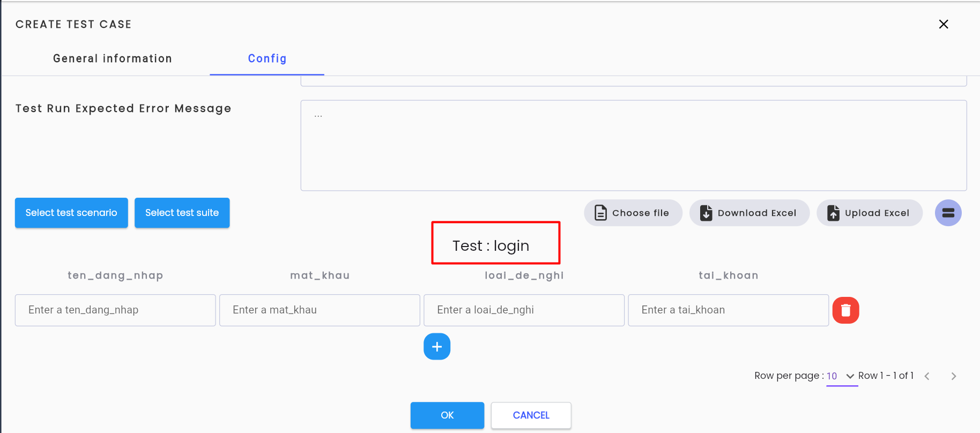Click the tai_khoan column header
Viewport: 980px width, 433px height.
point(729,275)
